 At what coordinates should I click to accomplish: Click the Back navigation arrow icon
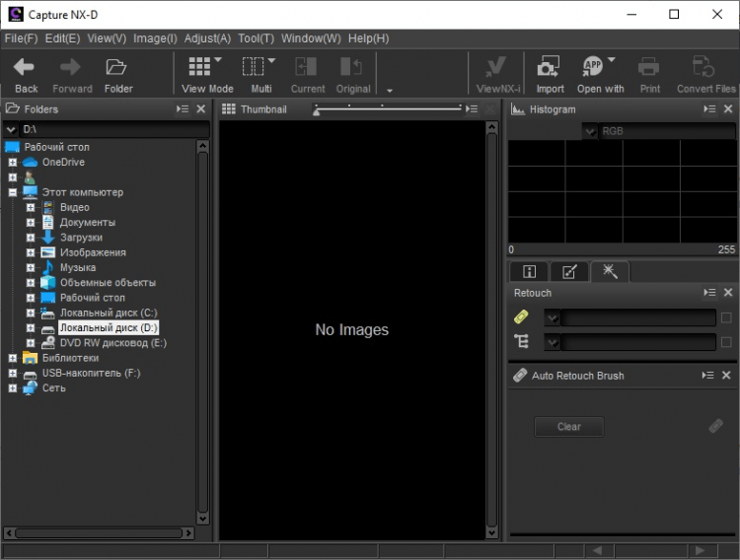pyautogui.click(x=25, y=68)
